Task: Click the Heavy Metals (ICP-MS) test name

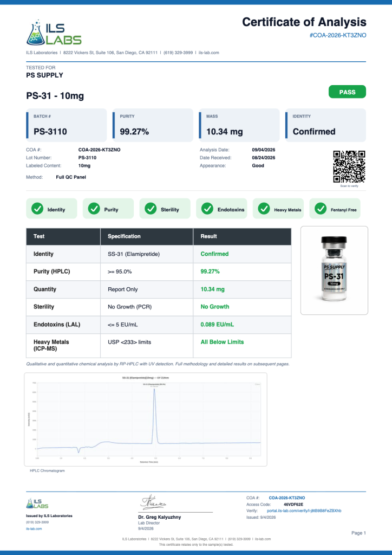Action: (51, 345)
